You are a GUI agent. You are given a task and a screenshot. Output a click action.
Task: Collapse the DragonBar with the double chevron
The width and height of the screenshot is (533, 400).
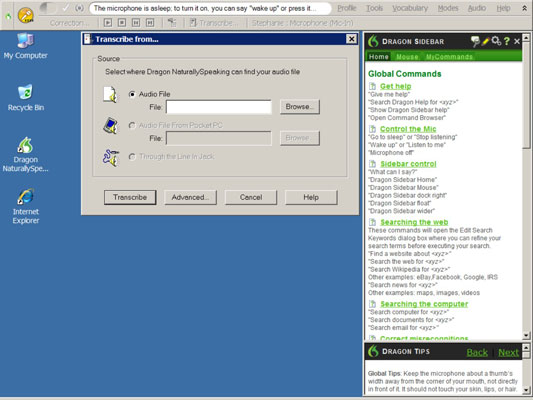524,8
